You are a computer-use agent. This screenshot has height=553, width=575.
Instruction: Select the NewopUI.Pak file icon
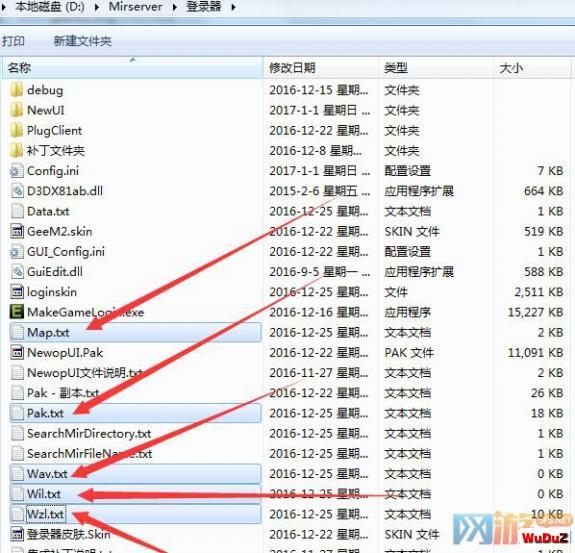coord(17,352)
